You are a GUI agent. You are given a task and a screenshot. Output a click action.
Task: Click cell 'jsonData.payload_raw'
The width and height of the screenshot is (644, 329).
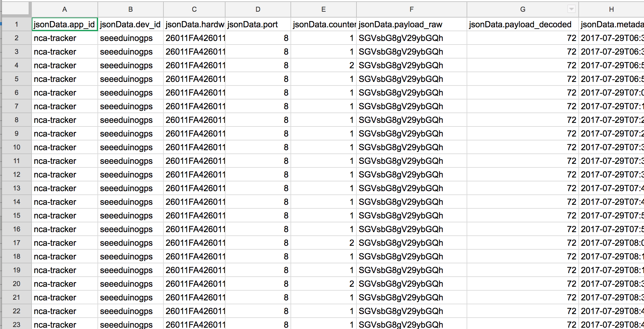[412, 24]
